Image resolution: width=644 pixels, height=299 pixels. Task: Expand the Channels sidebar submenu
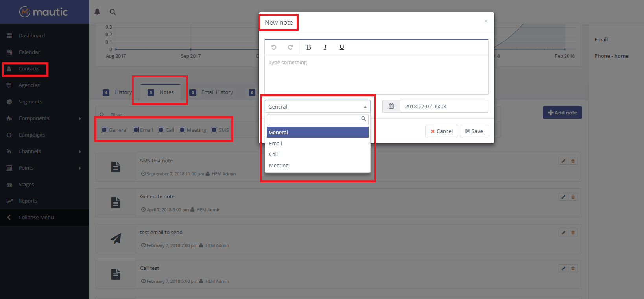80,151
